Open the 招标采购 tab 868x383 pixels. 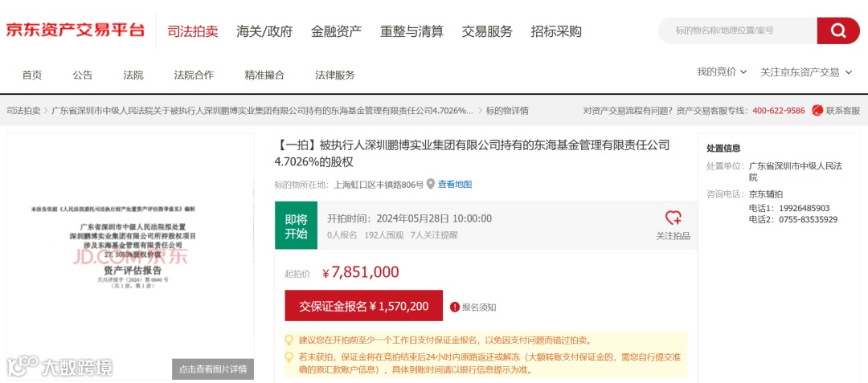coord(556,31)
